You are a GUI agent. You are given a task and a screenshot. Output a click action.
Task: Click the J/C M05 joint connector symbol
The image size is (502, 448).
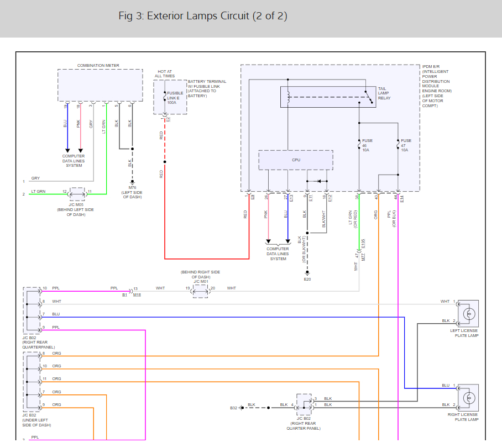(77, 194)
